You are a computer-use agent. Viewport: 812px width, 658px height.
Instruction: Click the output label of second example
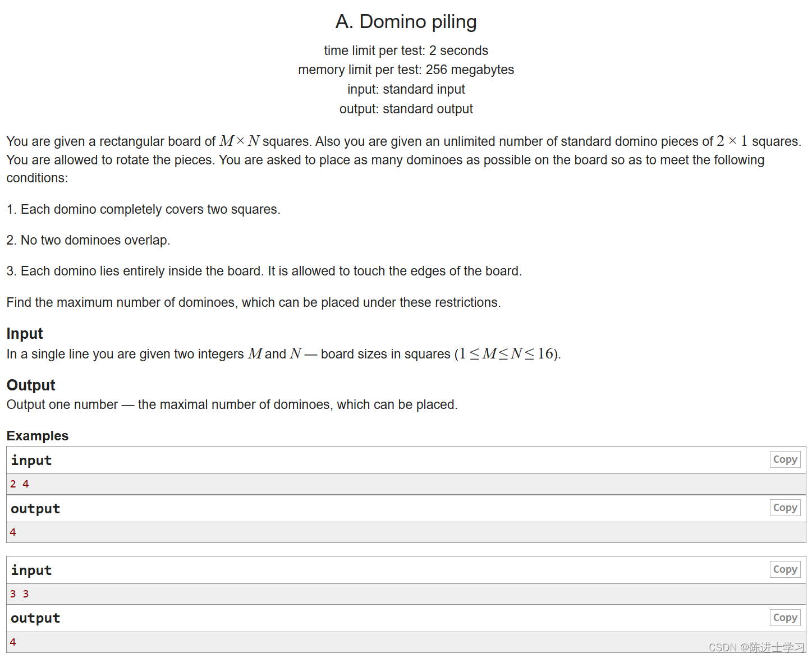[x=35, y=618]
